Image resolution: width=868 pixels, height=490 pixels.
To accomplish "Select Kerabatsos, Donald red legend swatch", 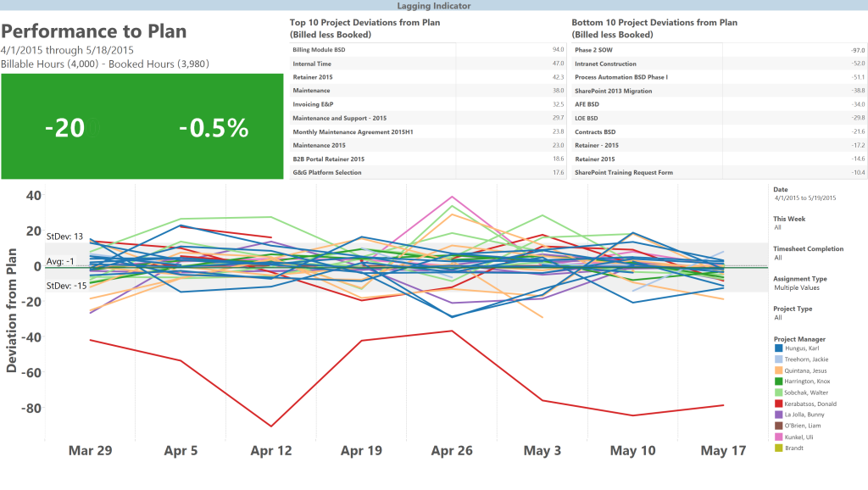I will [x=778, y=404].
